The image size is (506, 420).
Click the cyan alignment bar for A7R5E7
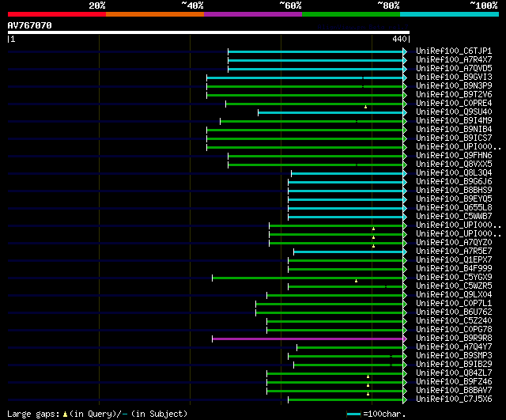(348, 252)
